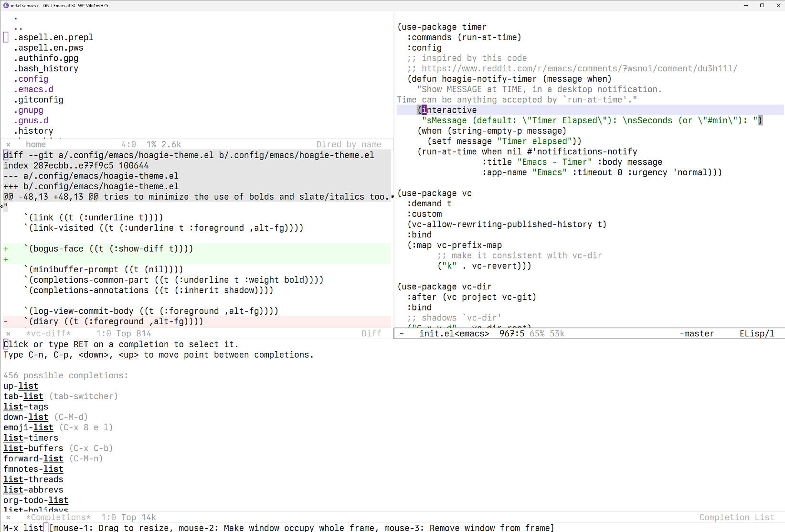Click the -master branch indicator in mode line
The image size is (785, 532).
click(x=697, y=334)
